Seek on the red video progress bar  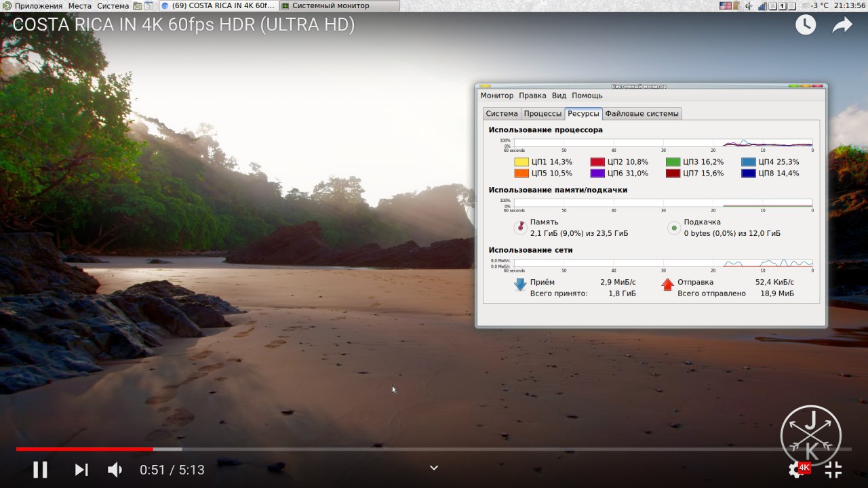coord(85,449)
